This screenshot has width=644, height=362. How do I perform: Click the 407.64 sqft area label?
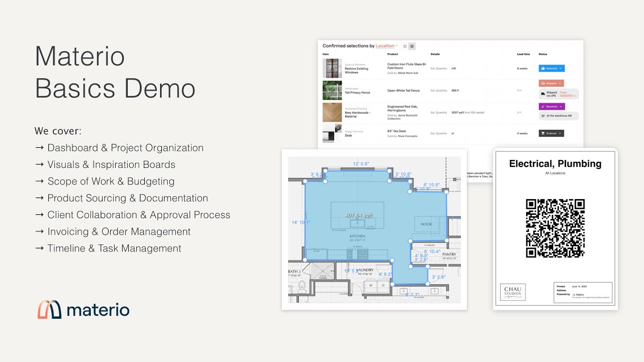(x=358, y=215)
